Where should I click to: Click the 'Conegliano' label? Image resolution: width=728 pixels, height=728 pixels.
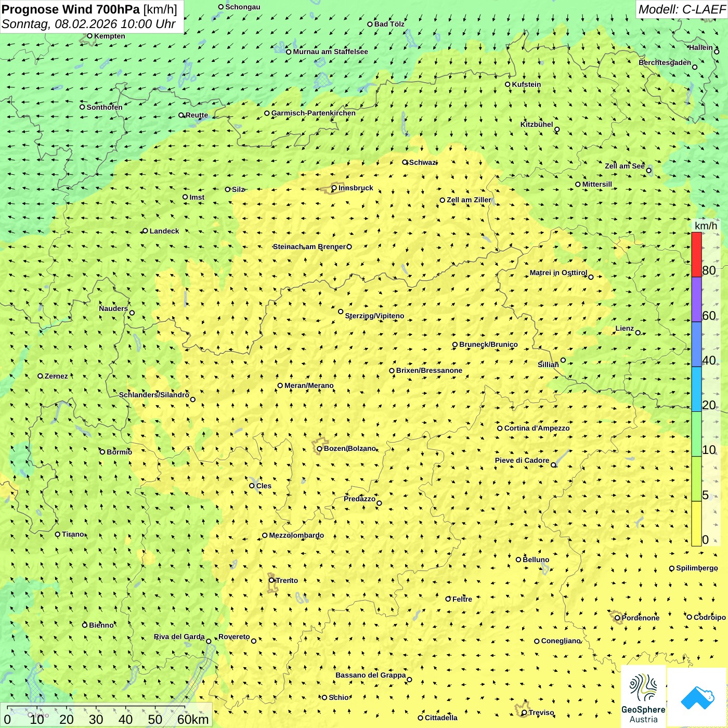coord(561,641)
